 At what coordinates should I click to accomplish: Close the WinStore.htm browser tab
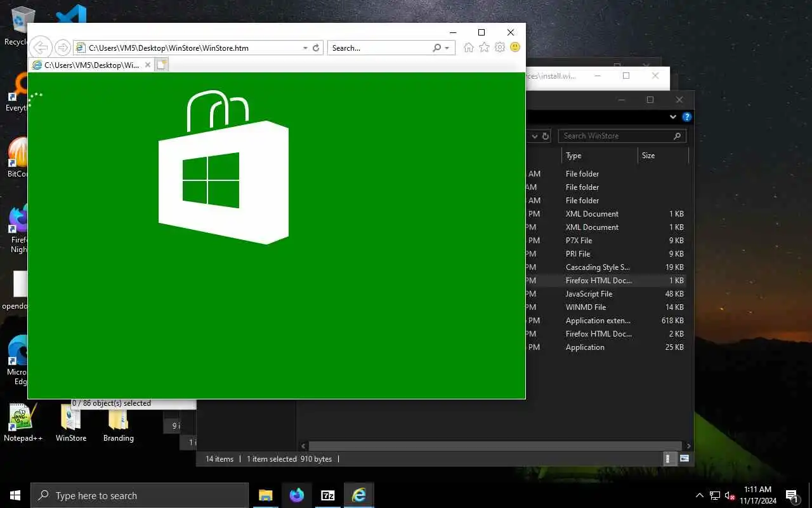[x=148, y=65]
